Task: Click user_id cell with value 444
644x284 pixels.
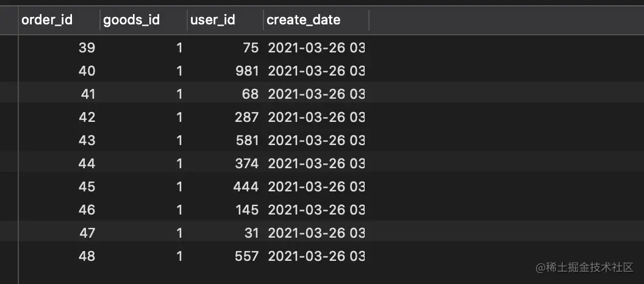Action: point(246,187)
